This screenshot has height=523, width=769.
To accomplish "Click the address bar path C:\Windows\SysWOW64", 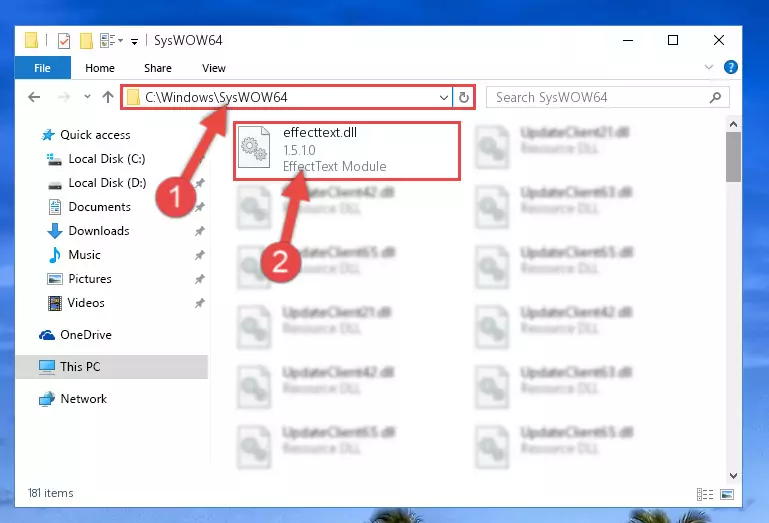I will coord(216,97).
